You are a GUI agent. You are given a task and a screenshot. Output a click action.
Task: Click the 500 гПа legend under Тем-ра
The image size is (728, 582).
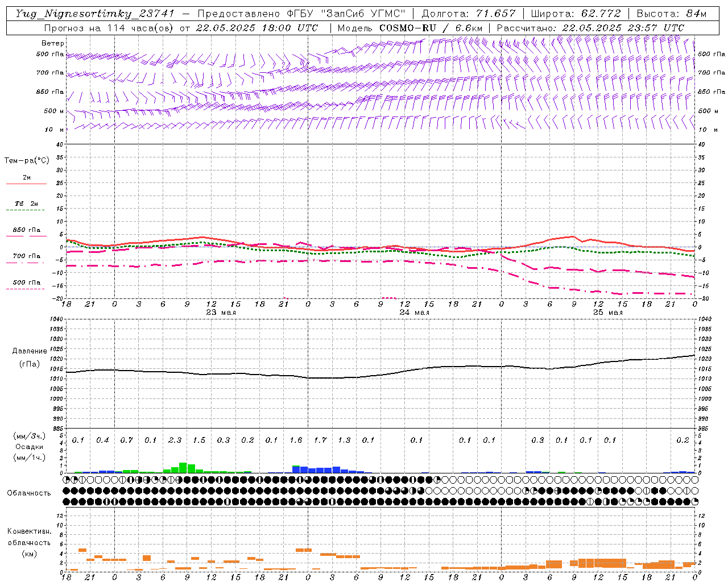pos(27,282)
